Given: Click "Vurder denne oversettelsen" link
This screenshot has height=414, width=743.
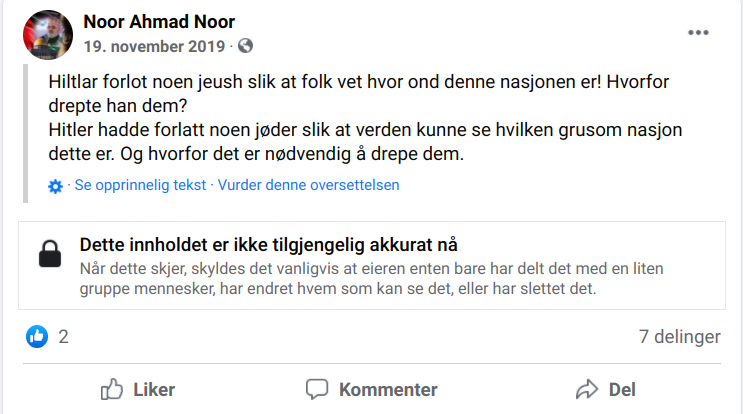Looking at the screenshot, I should pos(309,185).
